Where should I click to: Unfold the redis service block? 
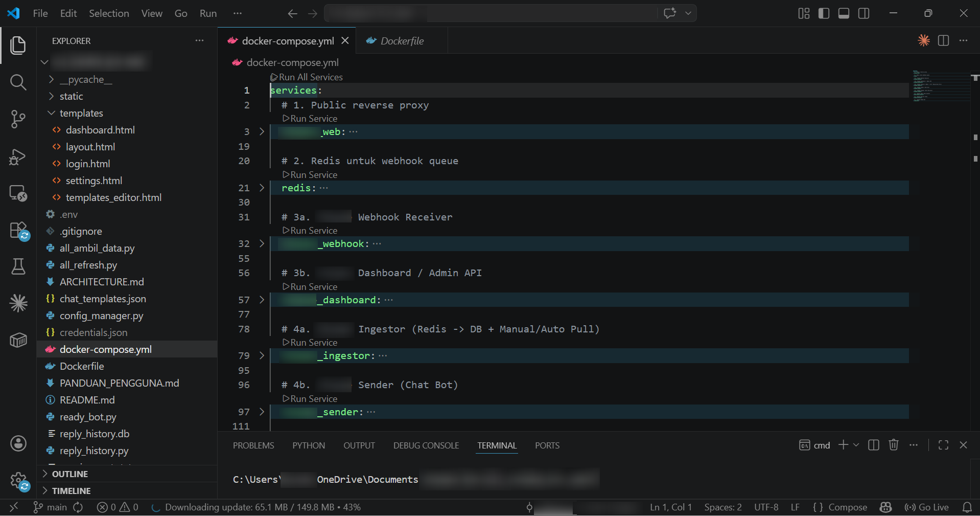click(x=262, y=188)
